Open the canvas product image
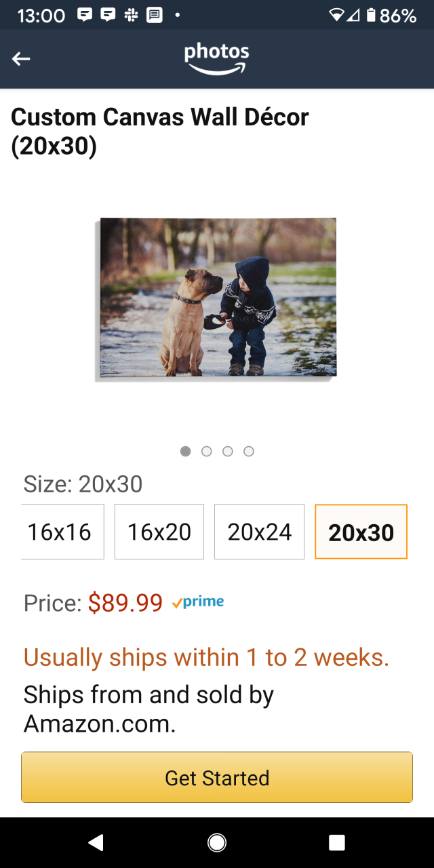Viewport: 434px width, 868px height. click(x=216, y=298)
